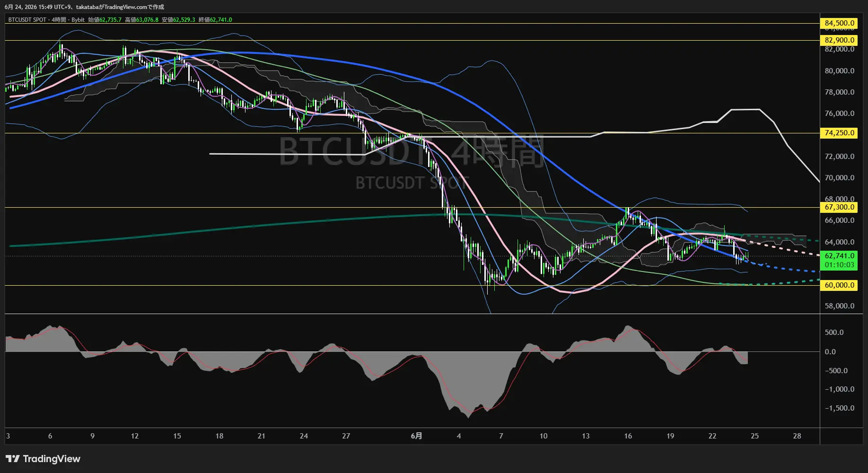This screenshot has height=473, width=868.
Task: Click the green current price label 62,741.0
Action: [839, 256]
